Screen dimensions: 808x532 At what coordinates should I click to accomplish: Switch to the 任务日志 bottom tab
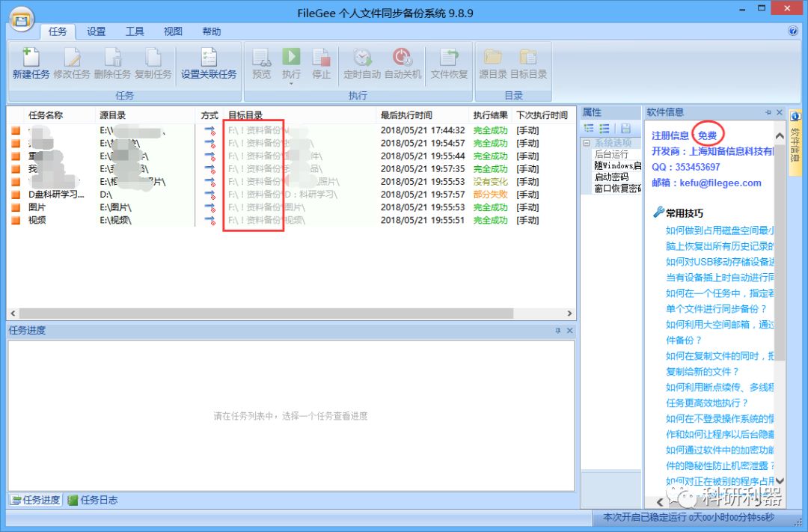[94, 500]
